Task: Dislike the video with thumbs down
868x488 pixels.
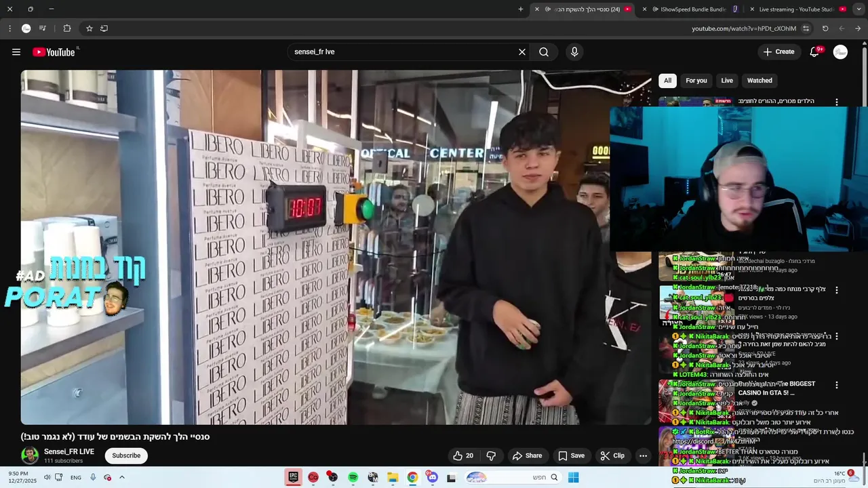Action: pyautogui.click(x=492, y=455)
